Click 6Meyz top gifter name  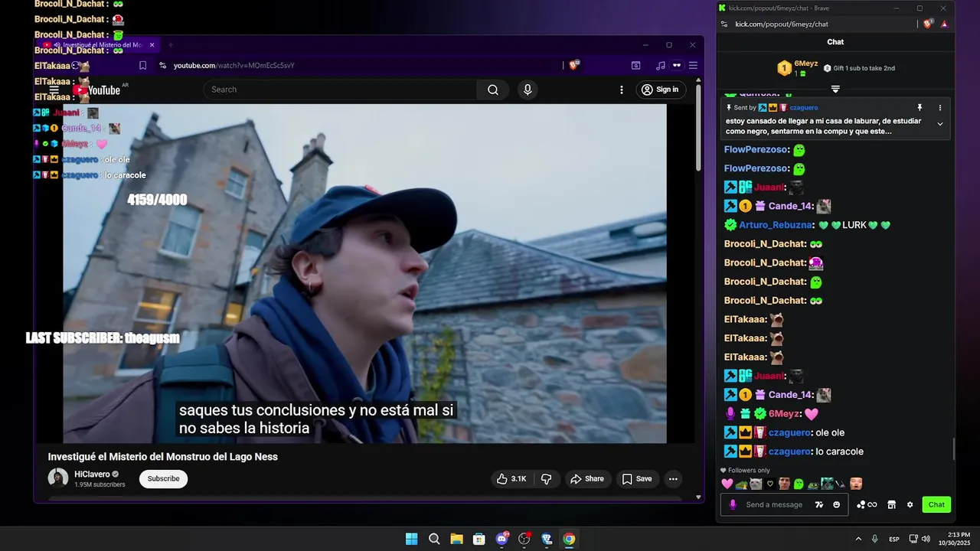click(x=805, y=64)
